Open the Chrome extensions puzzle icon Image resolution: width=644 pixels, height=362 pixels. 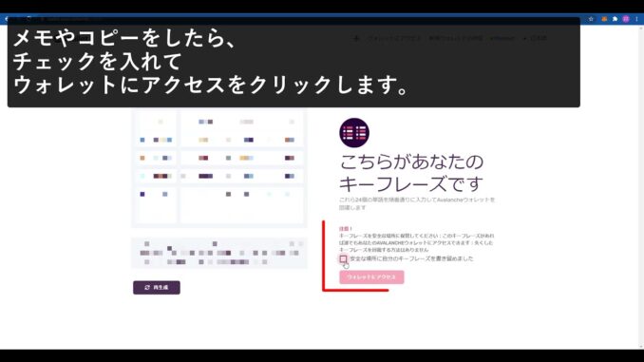pos(615,19)
